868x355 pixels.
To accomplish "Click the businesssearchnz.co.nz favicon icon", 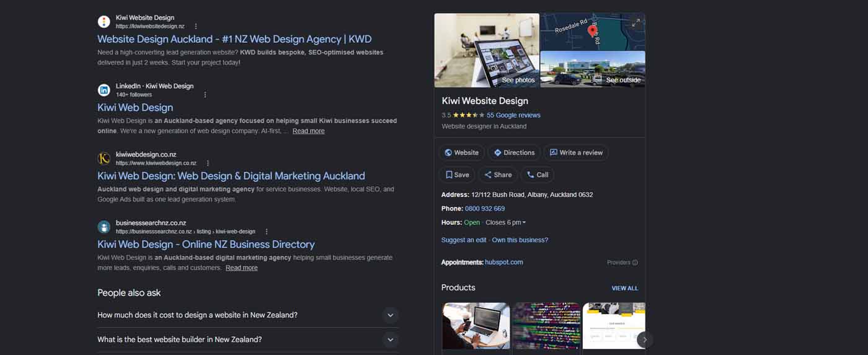I will point(104,227).
